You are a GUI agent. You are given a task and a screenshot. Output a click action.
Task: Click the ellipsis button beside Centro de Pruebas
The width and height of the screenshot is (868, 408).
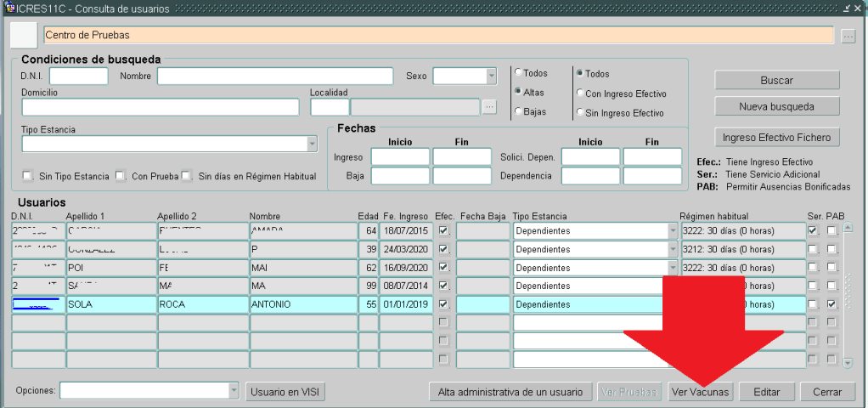click(848, 37)
